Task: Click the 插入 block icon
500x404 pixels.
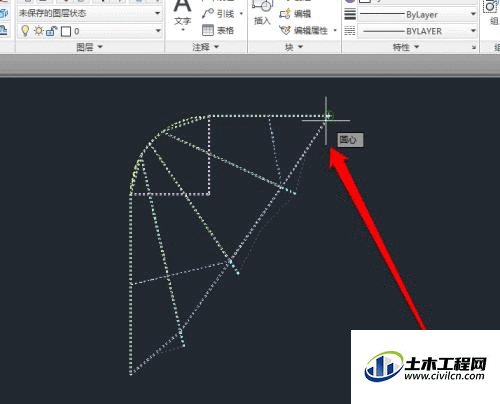Action: pos(262,7)
